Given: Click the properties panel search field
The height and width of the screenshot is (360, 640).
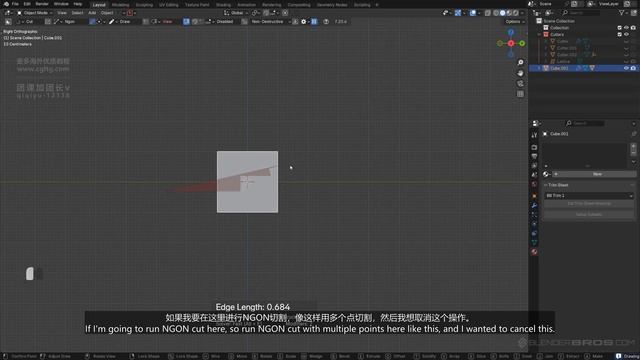Looking at the screenshot, I should (x=585, y=123).
